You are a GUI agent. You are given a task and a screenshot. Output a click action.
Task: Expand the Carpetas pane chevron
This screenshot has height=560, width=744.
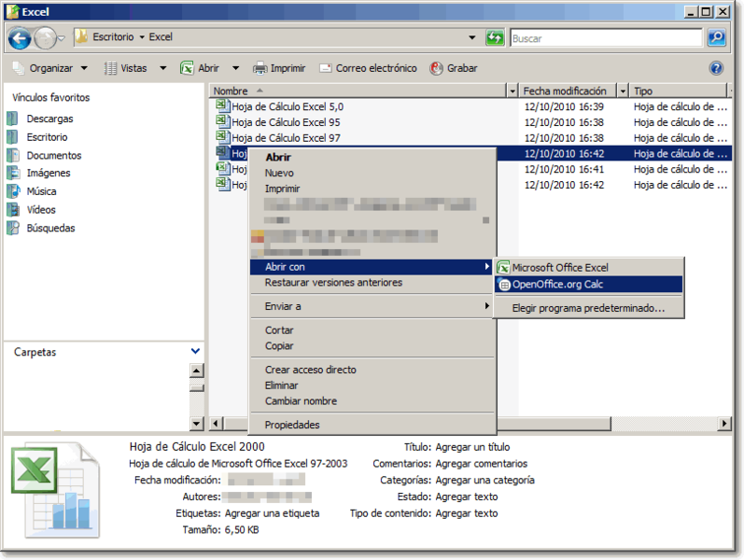(x=195, y=352)
